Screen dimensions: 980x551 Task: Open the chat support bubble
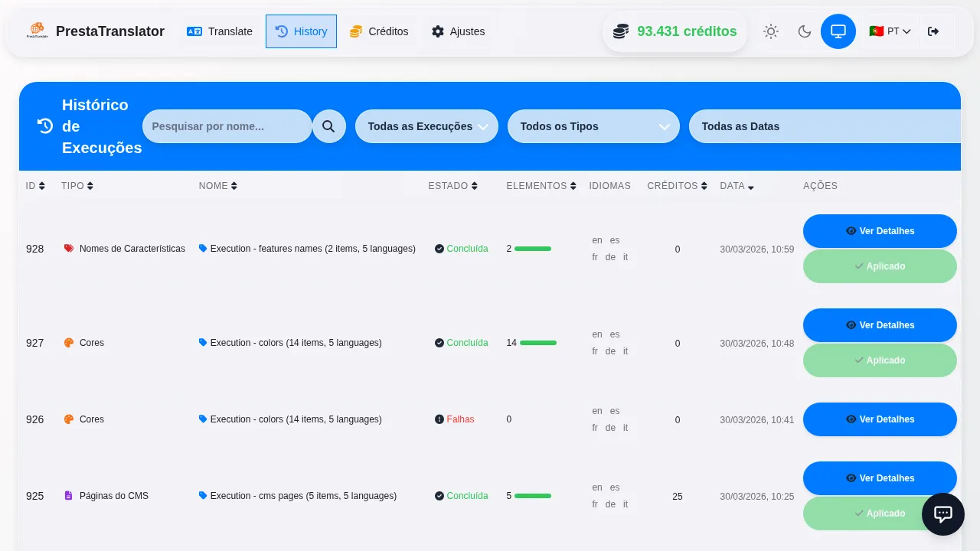(x=942, y=514)
